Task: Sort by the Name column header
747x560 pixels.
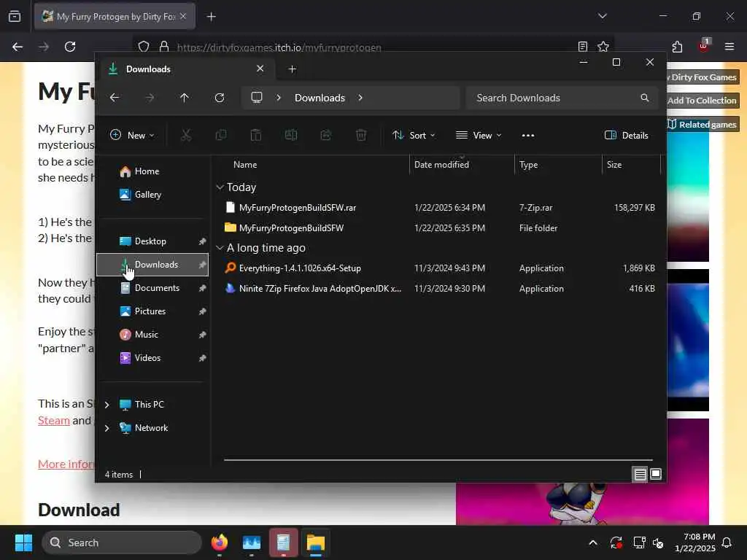Action: pyautogui.click(x=245, y=165)
